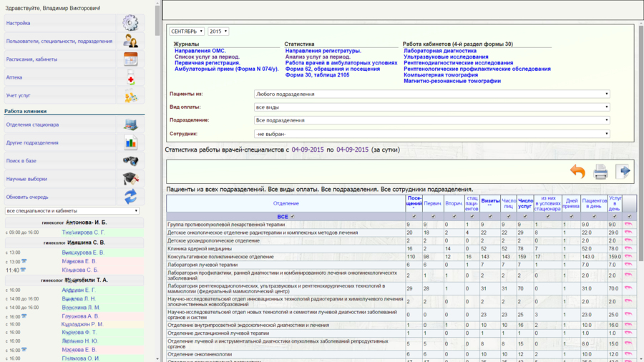Screen dimensions: 644x362
Task: Toggle checkbox under Визиты column
Action: tap(490, 216)
